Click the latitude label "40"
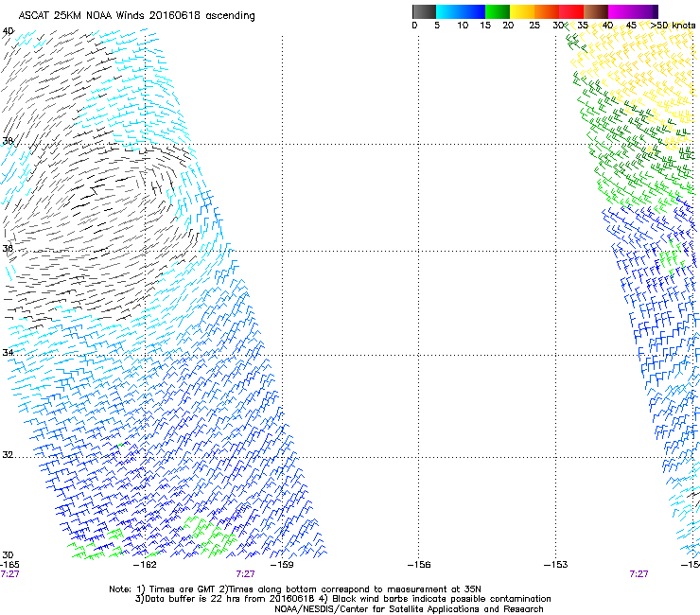Image resolution: width=700 pixels, height=615 pixels. pyautogui.click(x=8, y=31)
